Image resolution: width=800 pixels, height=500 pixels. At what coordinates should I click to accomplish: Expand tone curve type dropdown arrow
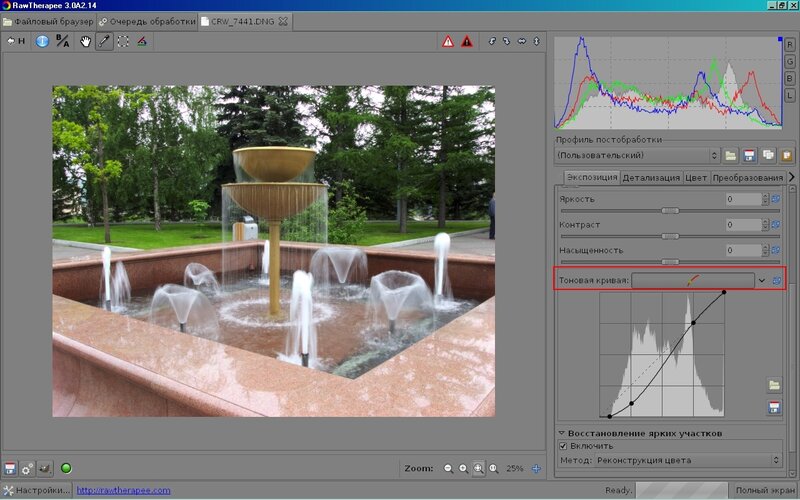(761, 281)
